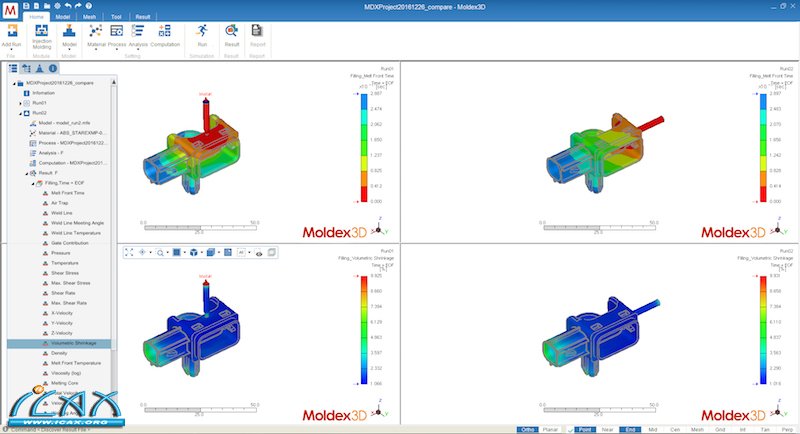Toggle Mesh snap in status bar
This screenshot has height=434, width=800.
(x=697, y=430)
